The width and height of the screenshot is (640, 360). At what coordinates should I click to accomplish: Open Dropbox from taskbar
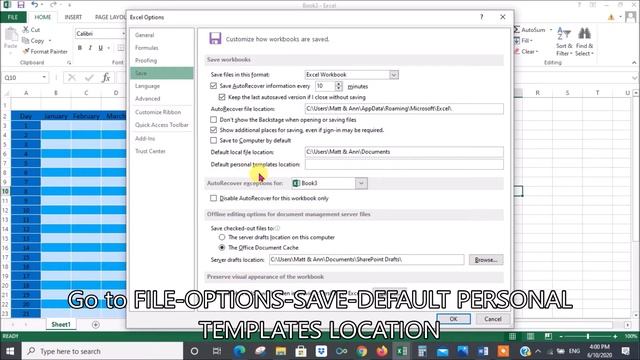click(321, 351)
